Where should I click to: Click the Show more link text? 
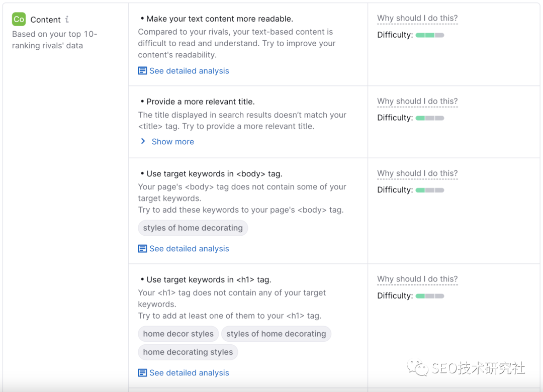(172, 142)
